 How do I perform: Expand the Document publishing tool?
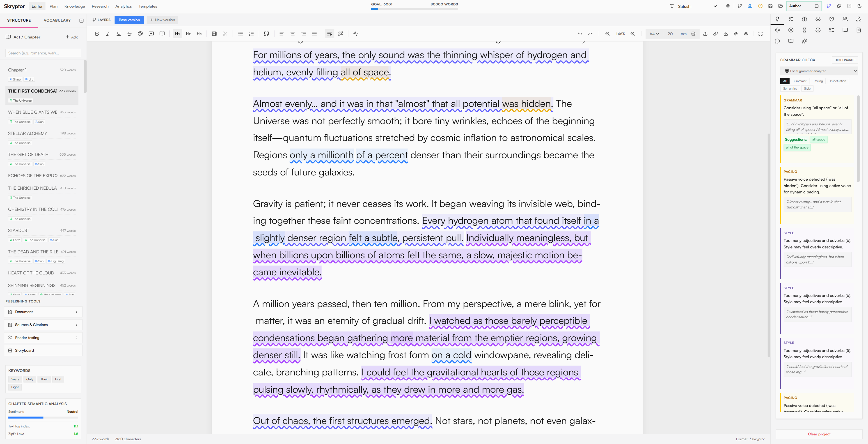tap(43, 312)
